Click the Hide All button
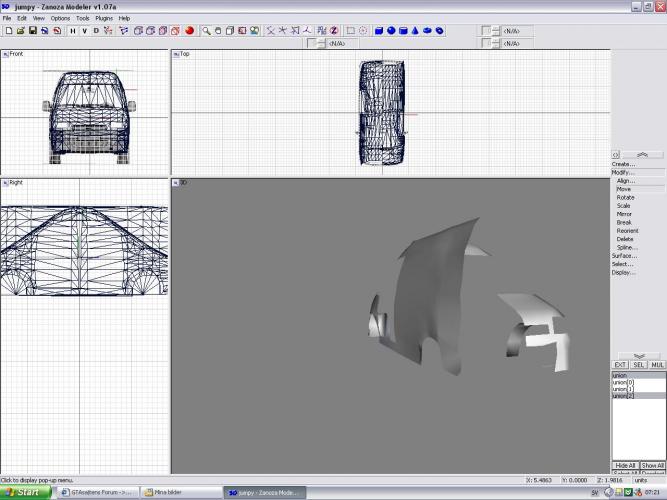The image size is (667, 500). (625, 466)
